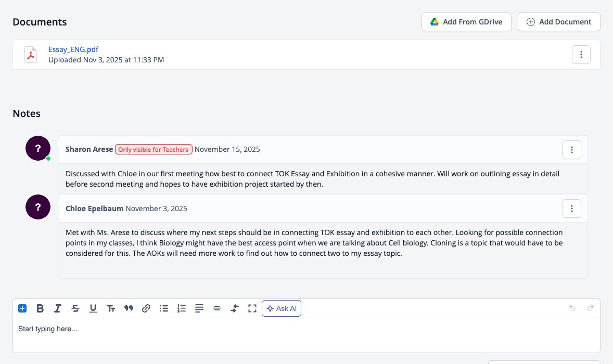Screen dimensions: 613x364
Task: Insert a horizontal rule line
Action: pyautogui.click(x=217, y=308)
